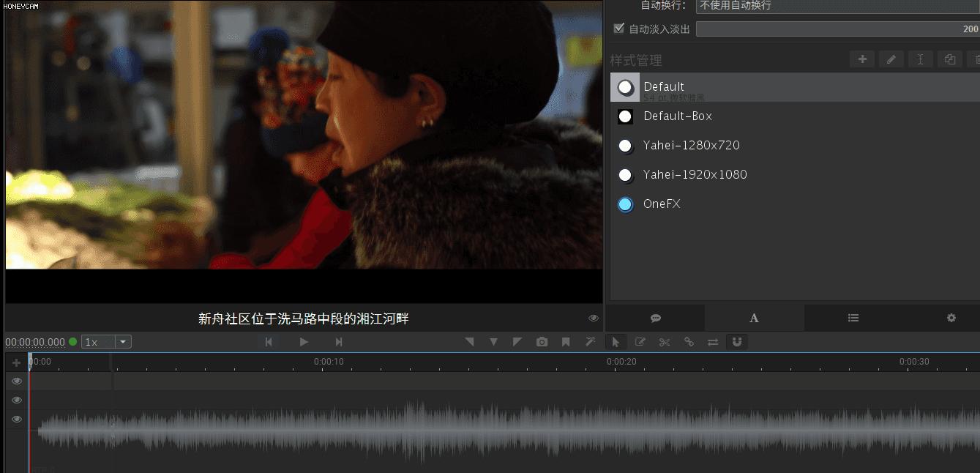Switch to the list view tab

click(x=853, y=318)
